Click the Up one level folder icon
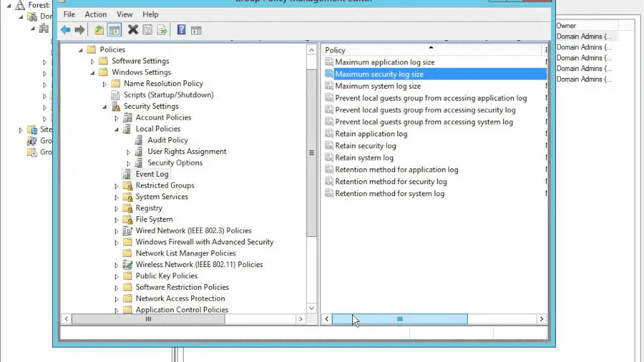644x362 pixels. pos(99,30)
